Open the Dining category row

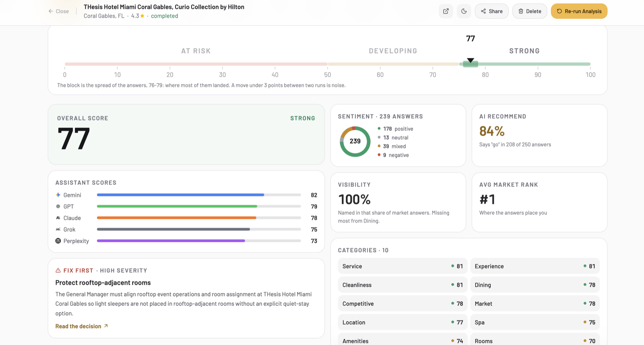click(x=535, y=285)
